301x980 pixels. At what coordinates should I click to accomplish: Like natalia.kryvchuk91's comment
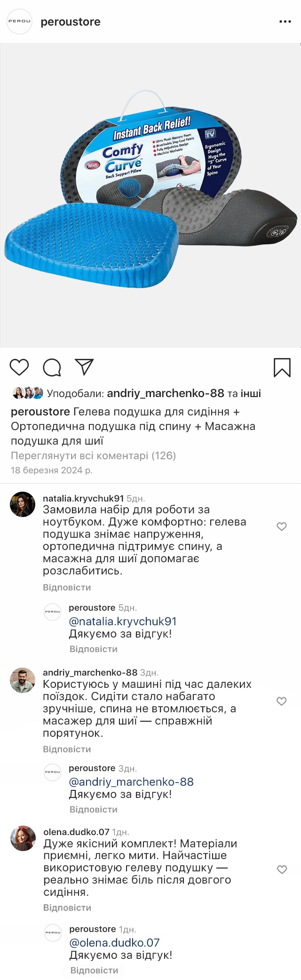pyautogui.click(x=282, y=526)
